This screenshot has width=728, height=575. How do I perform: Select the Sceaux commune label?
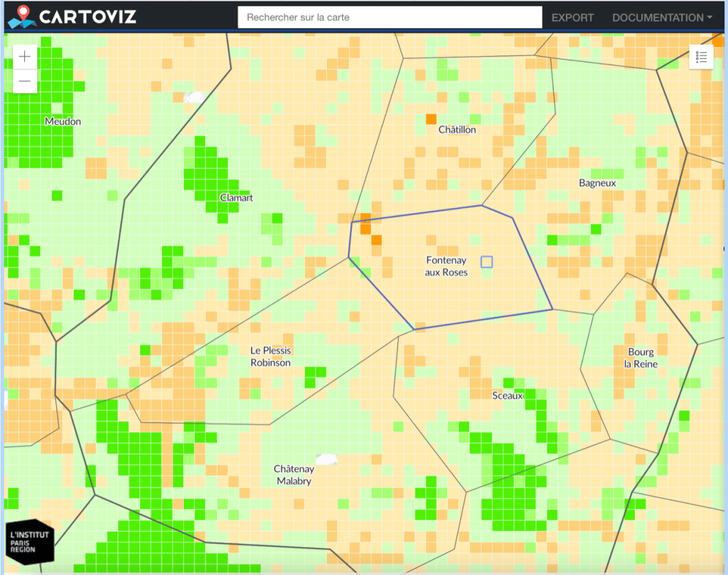pos(507,395)
